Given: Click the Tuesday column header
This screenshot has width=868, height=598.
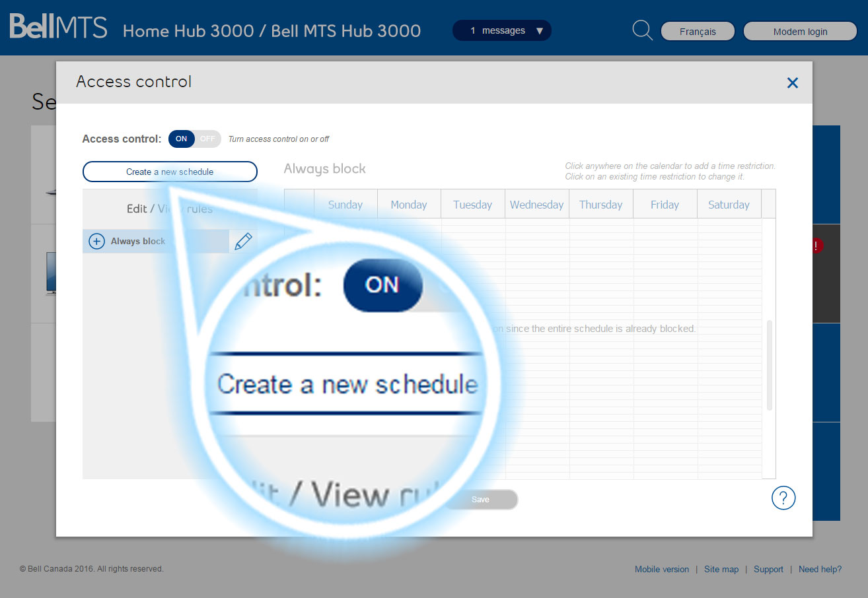Looking at the screenshot, I should click(473, 205).
